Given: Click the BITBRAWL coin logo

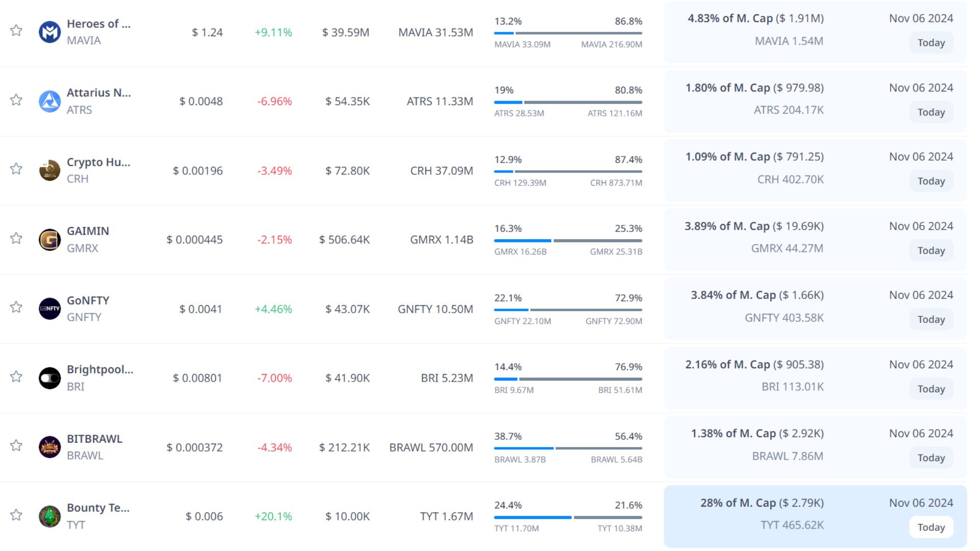Looking at the screenshot, I should 50,447.
